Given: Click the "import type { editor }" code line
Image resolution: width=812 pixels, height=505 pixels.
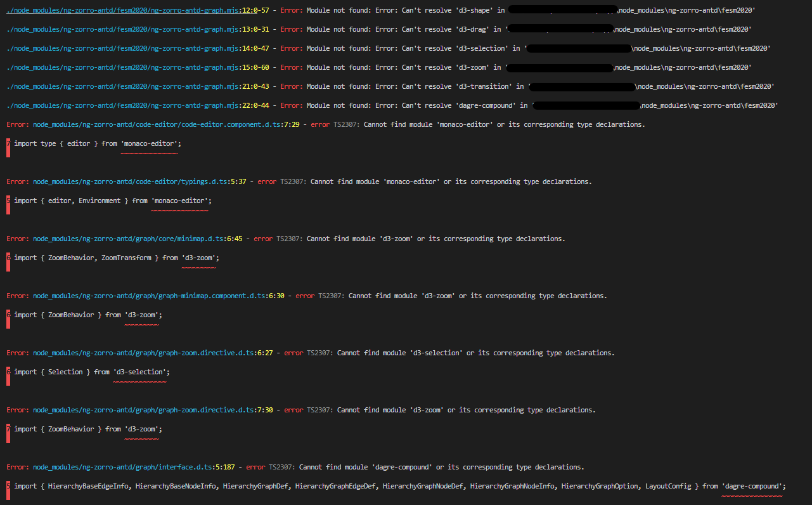Looking at the screenshot, I should coord(98,143).
